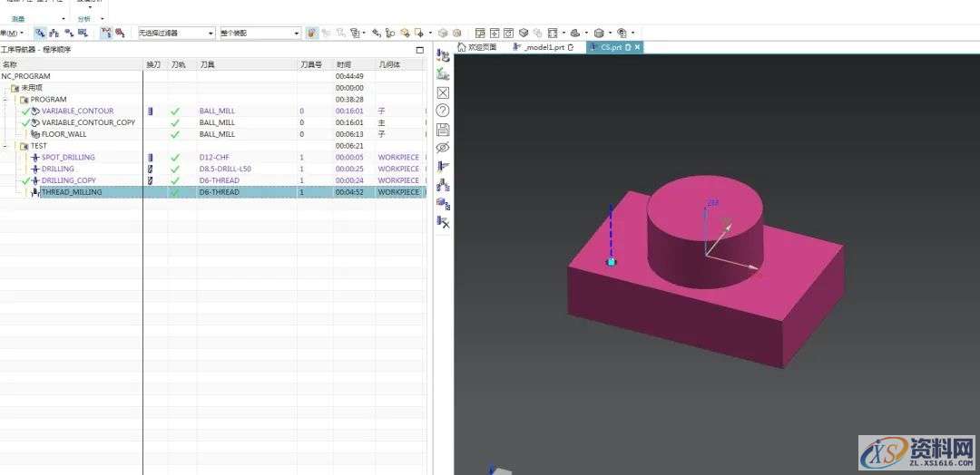Click the FLOOR_WALL operation icon
980x475 pixels.
point(35,134)
